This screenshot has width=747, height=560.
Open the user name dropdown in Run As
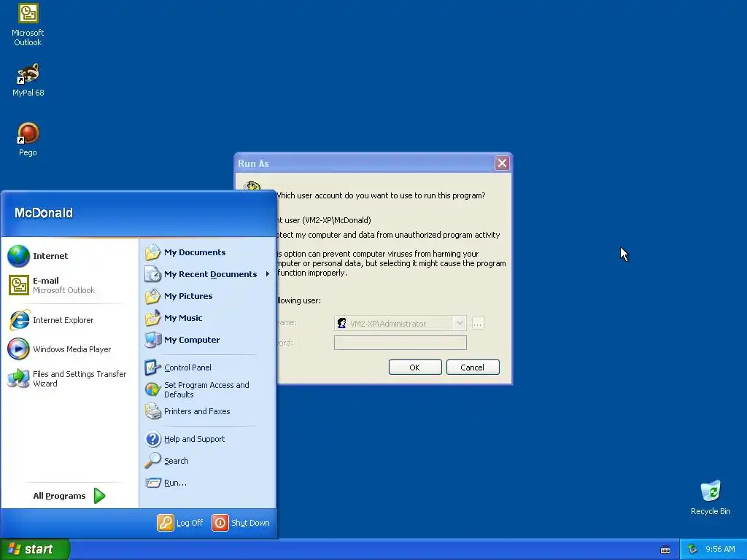click(460, 323)
